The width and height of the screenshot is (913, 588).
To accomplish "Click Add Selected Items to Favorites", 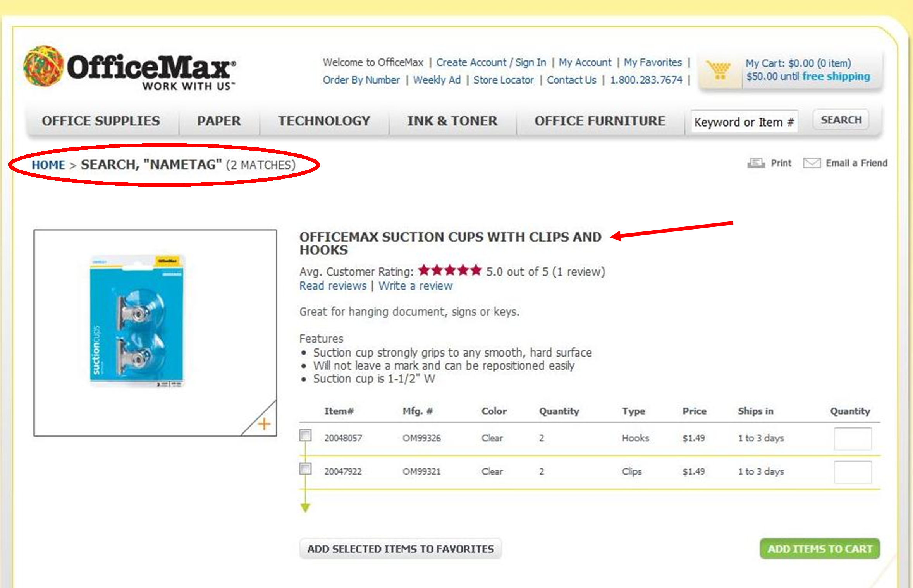I will click(400, 549).
